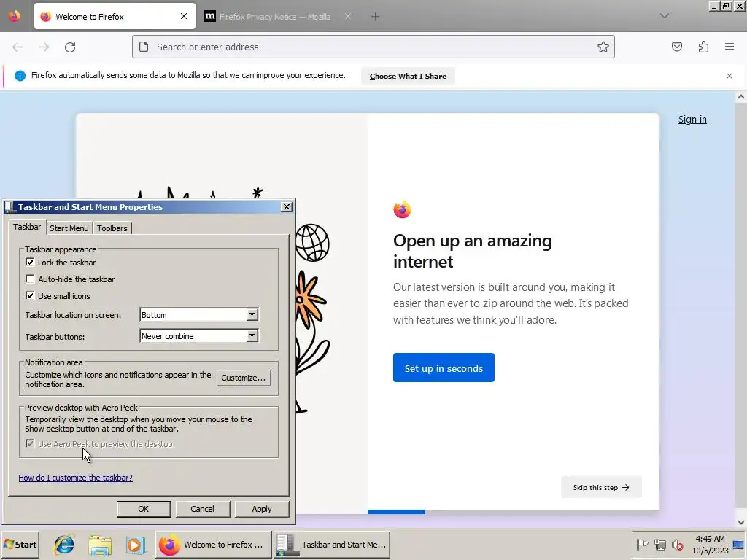Click the Firefox forward arrow
The width and height of the screenshot is (747, 560).
pos(44,47)
